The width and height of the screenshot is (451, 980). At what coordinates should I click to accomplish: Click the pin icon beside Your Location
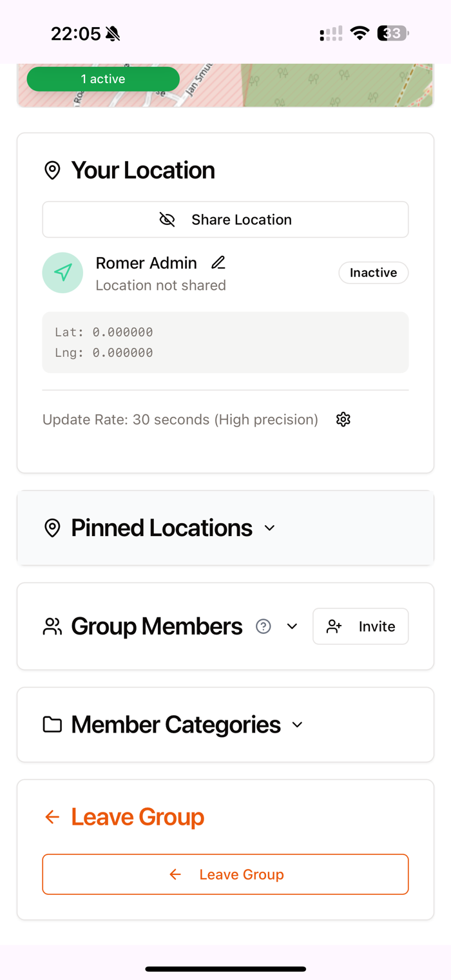[x=52, y=171]
